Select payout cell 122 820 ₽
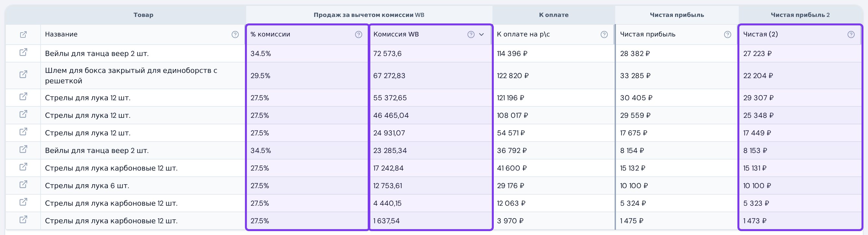The width and height of the screenshot is (868, 235). point(513,76)
